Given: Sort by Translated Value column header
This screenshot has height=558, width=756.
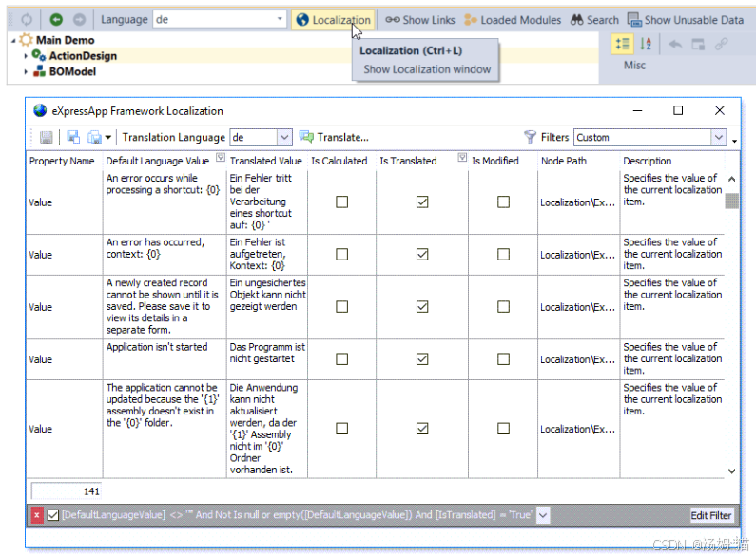Looking at the screenshot, I should tap(265, 161).
